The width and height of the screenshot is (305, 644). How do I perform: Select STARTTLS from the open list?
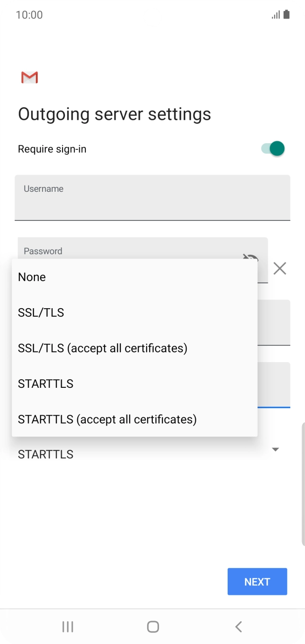click(x=45, y=384)
